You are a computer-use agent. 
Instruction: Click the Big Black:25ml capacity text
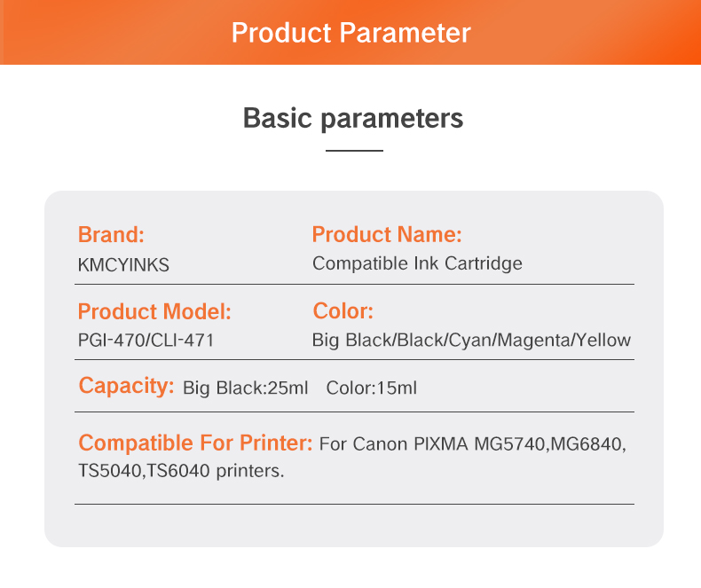tap(245, 388)
